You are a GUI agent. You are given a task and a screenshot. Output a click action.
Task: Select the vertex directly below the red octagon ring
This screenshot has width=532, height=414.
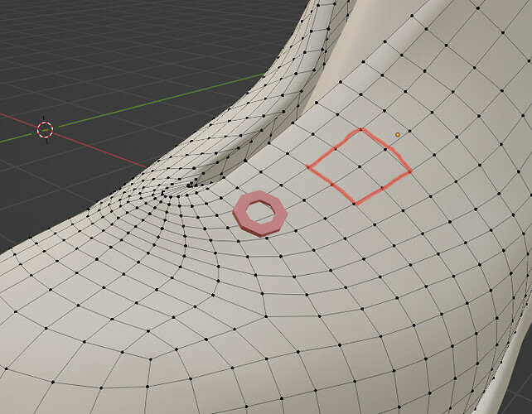tap(268, 238)
